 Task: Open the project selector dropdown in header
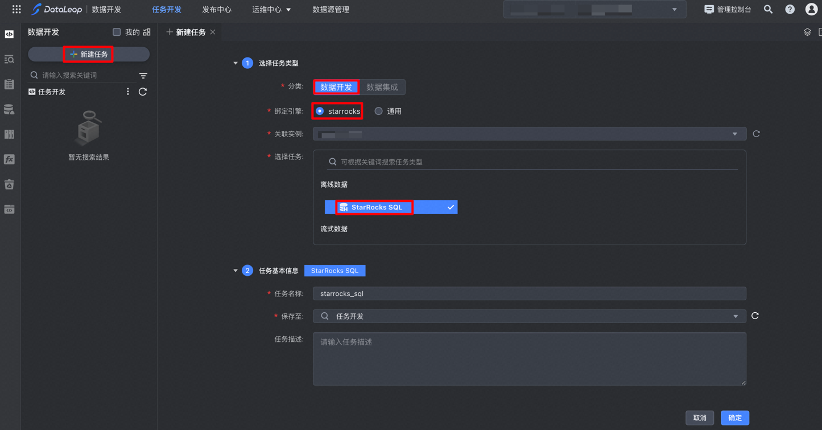(594, 9)
